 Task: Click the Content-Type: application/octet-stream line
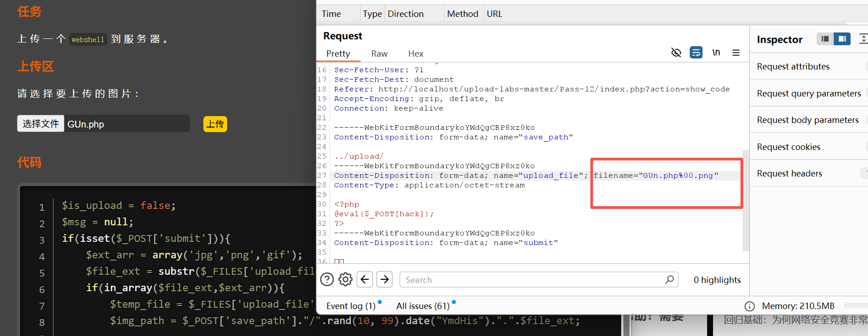429,185
